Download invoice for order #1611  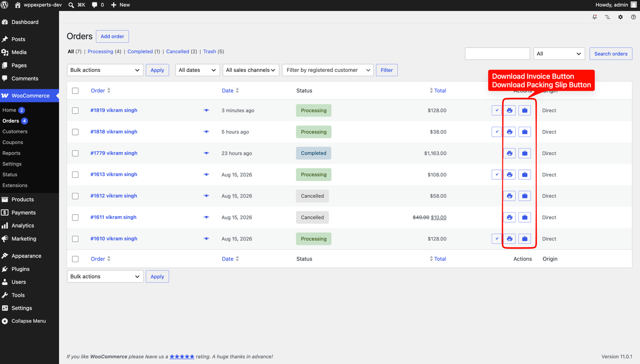(509, 217)
